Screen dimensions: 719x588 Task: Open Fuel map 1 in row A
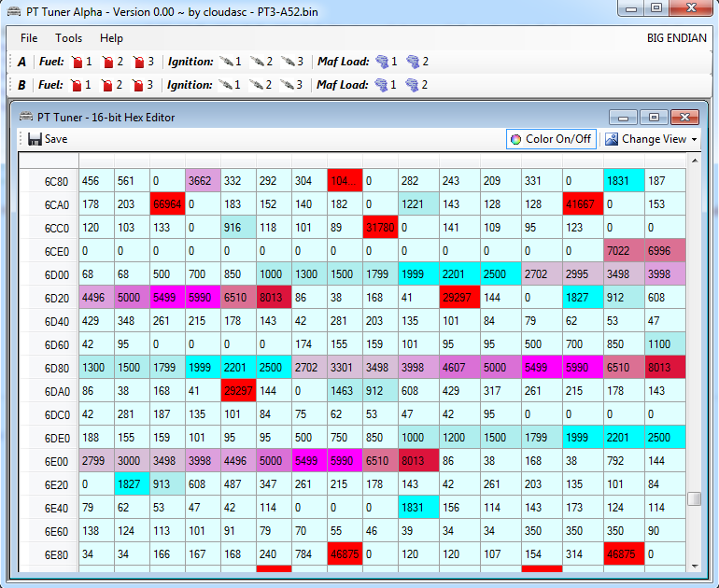tap(81, 62)
